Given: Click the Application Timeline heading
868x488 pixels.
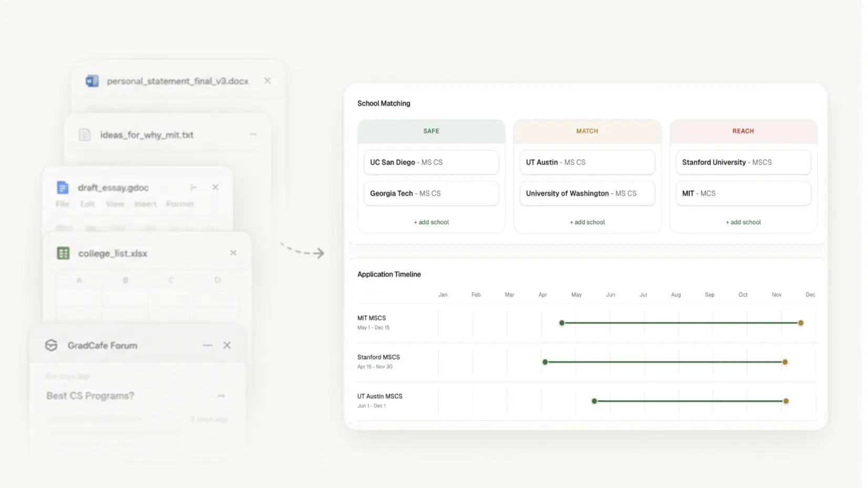Looking at the screenshot, I should point(389,274).
